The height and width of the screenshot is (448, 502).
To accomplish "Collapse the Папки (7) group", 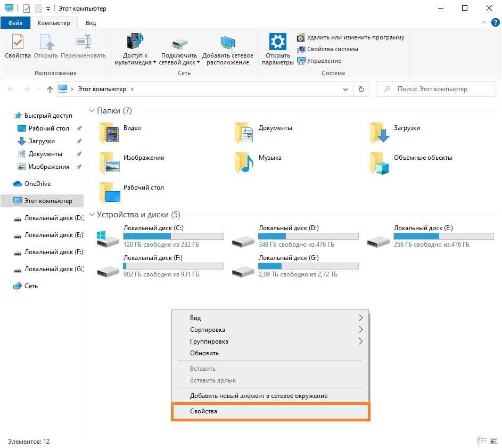I will point(92,111).
